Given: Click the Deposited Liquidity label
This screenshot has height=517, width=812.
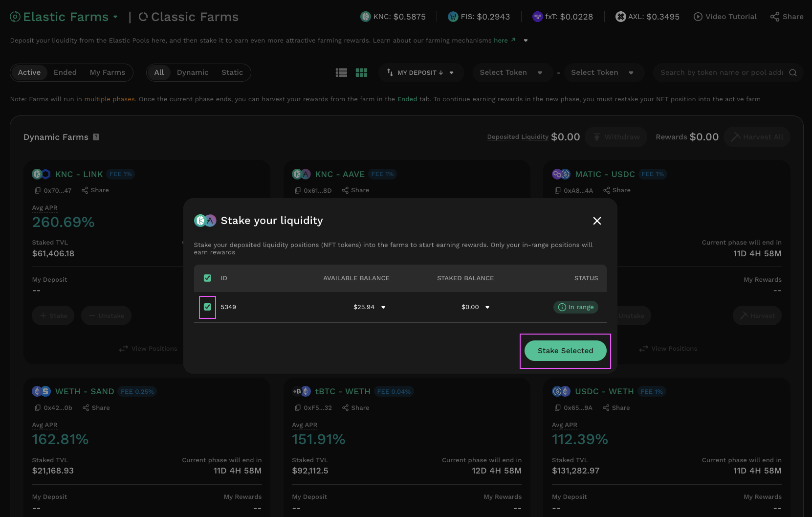Looking at the screenshot, I should coord(518,137).
